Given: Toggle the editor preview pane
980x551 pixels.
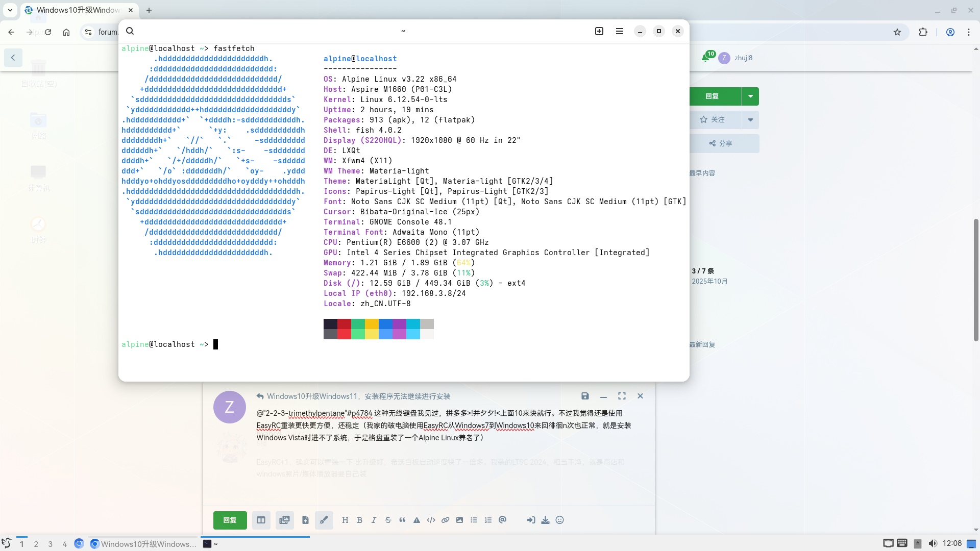Looking at the screenshot, I should [261, 520].
